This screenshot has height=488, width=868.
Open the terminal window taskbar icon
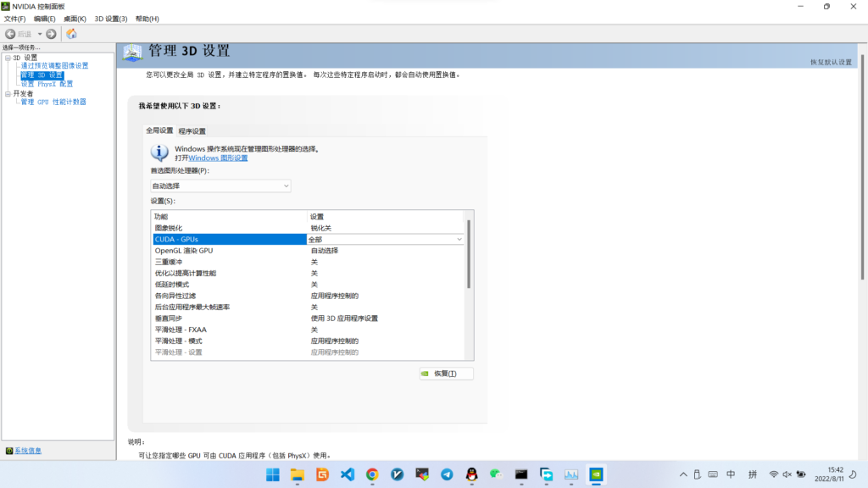click(x=521, y=474)
